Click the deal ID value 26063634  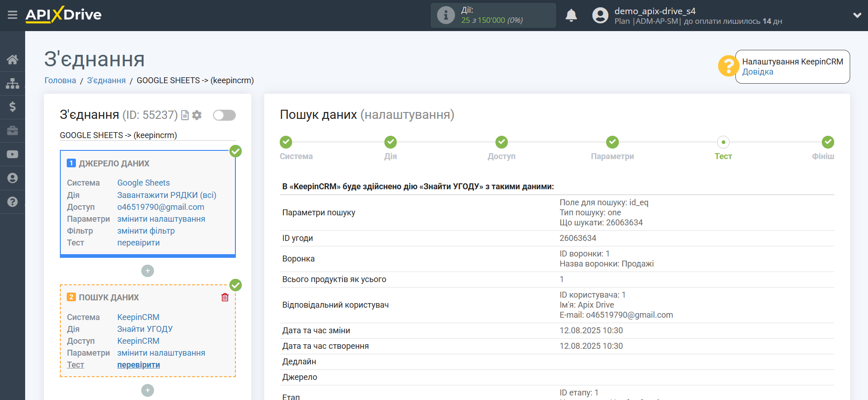(578, 238)
